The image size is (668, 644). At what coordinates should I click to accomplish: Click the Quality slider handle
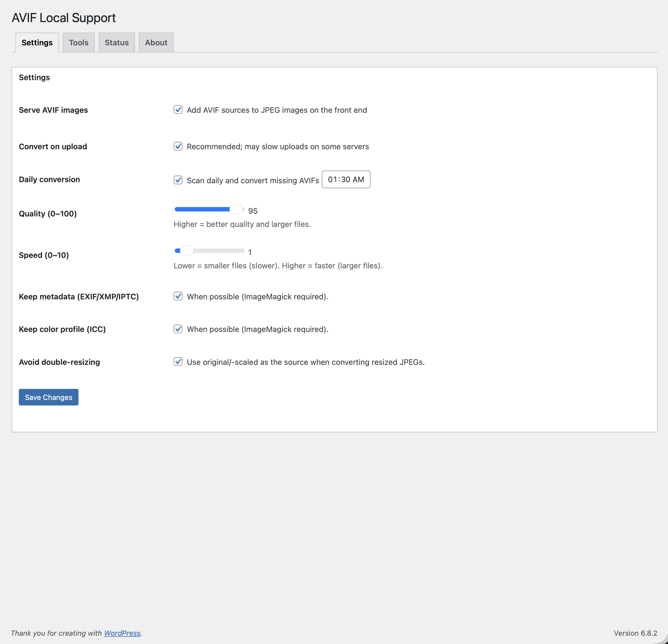tap(237, 209)
